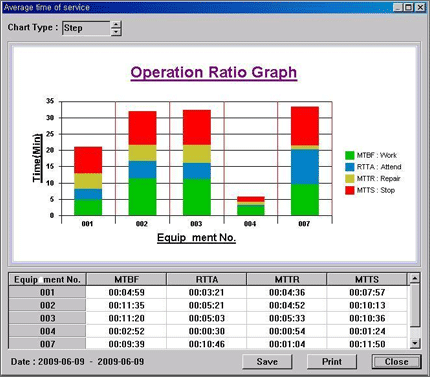Image resolution: width=430 pixels, height=377 pixels.
Task: Click the red segment of bar 002
Action: (142, 128)
